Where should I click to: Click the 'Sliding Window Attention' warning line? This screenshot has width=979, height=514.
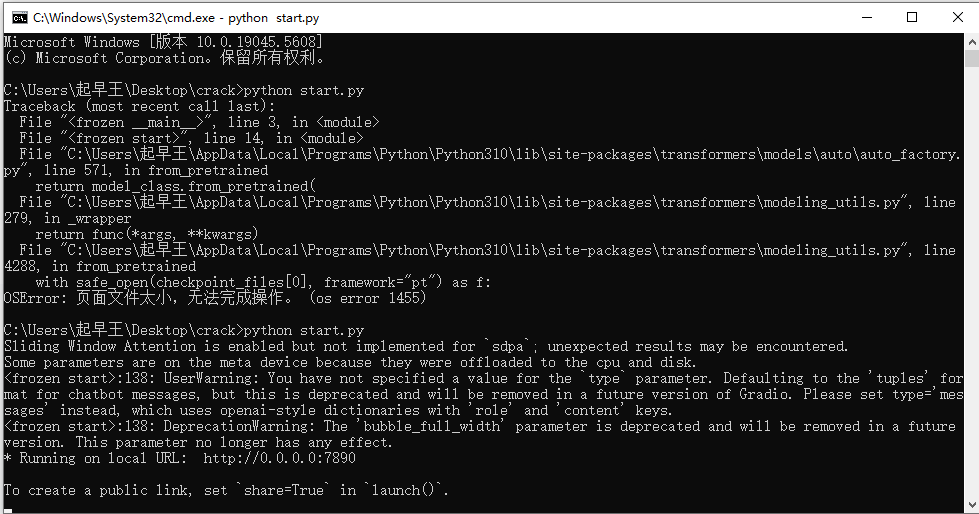[x=426, y=346]
